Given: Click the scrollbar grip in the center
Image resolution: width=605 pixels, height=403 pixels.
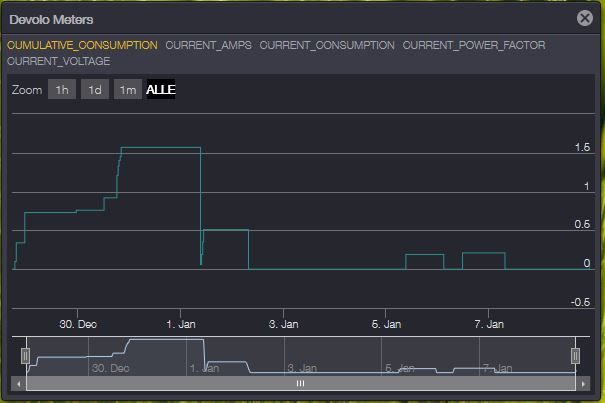Looking at the screenshot, I should click(x=299, y=383).
